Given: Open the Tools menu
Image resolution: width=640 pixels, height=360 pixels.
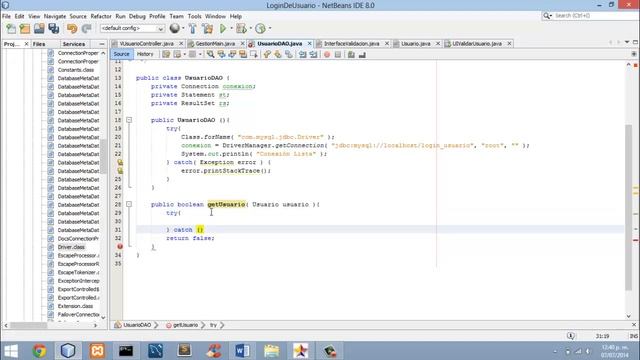Looking at the screenshot, I should [194, 16].
